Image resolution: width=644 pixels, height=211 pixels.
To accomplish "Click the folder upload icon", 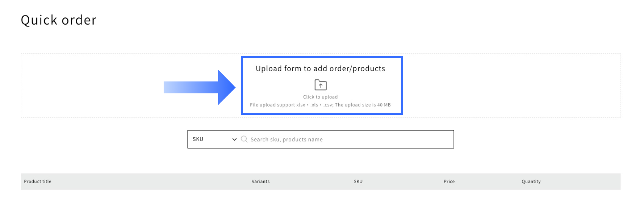I will [320, 85].
